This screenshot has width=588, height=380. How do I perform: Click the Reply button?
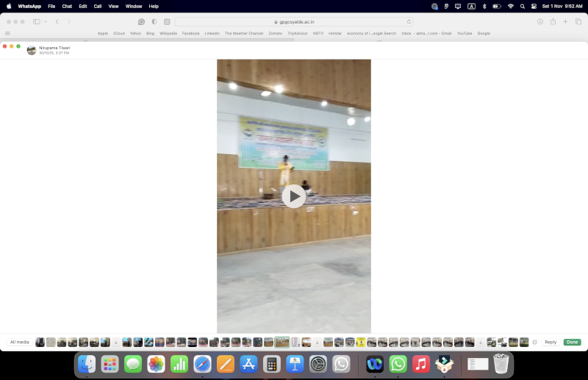tap(551, 342)
